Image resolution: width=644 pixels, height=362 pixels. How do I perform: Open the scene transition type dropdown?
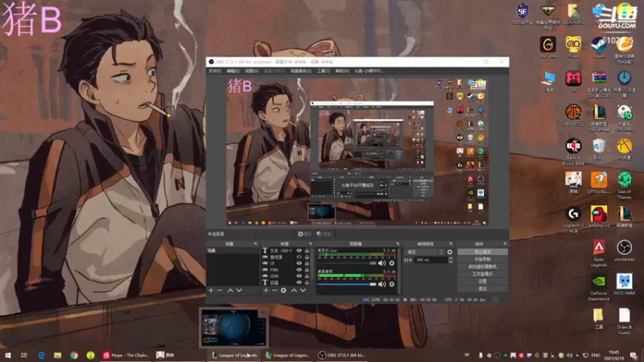click(425, 252)
